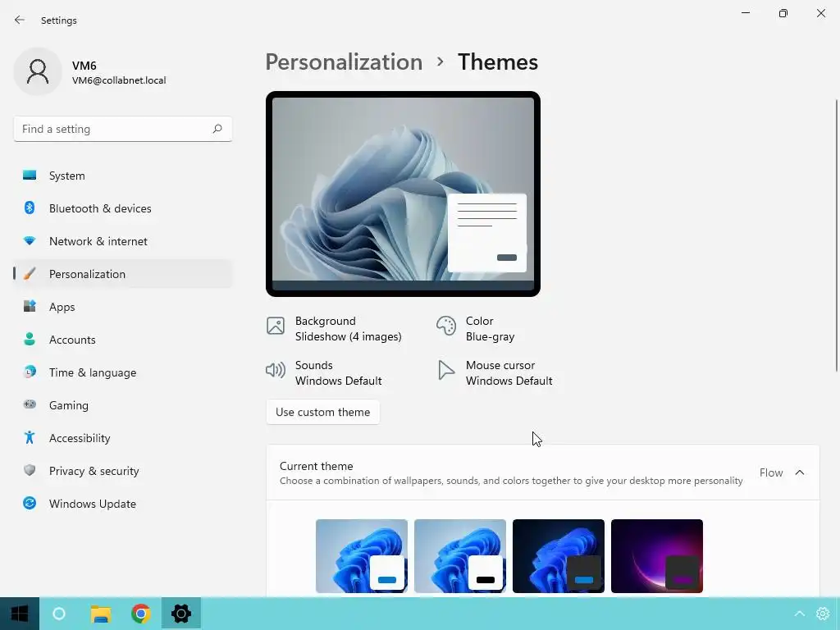The height and width of the screenshot is (630, 840).
Task: Click the Mouse cursor arrow icon
Action: click(445, 370)
